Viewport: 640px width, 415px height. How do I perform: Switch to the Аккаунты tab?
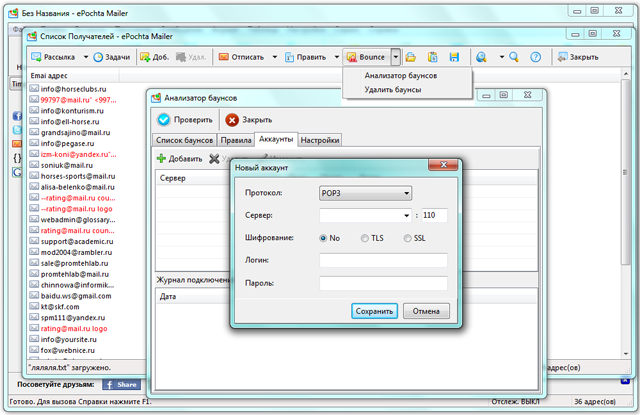pos(276,139)
